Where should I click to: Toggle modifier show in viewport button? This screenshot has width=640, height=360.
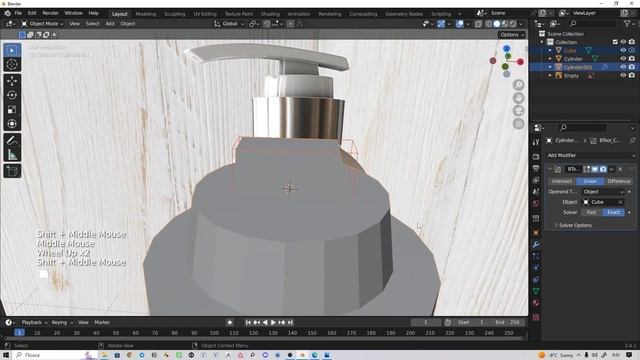point(595,169)
